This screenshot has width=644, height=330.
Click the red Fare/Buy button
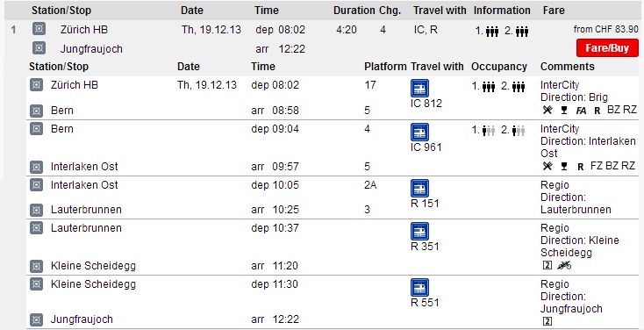[607, 48]
